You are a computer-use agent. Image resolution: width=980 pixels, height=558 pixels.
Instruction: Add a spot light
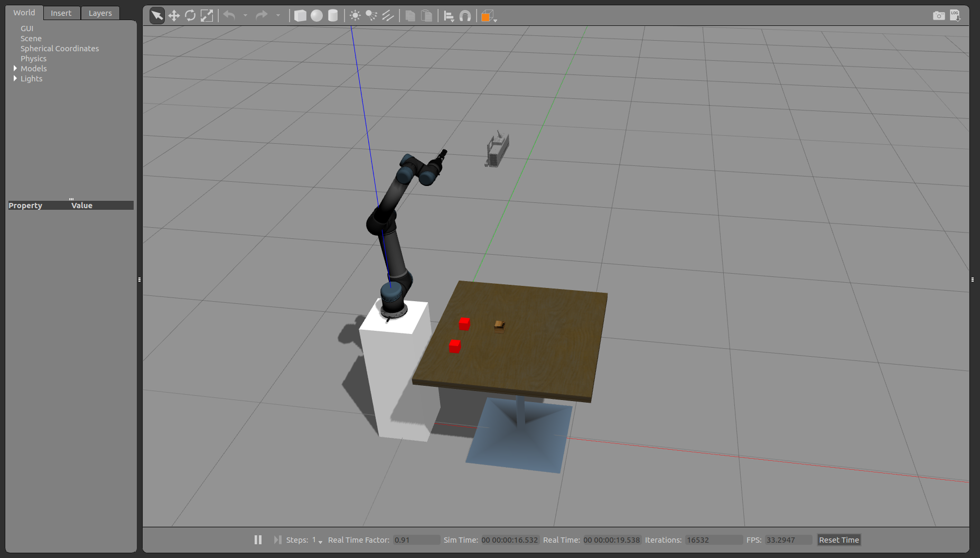pos(371,16)
